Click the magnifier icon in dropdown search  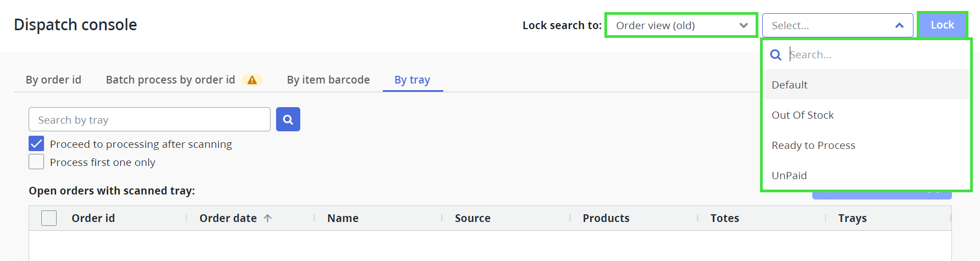(776, 54)
